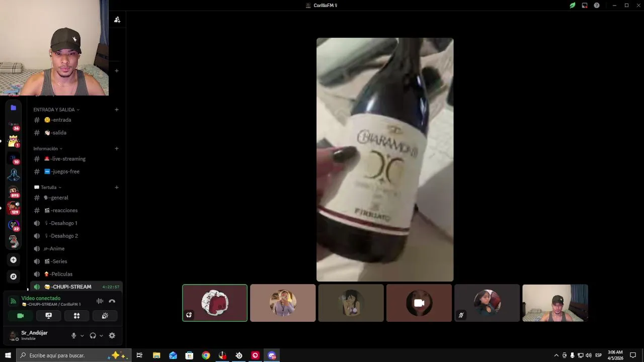Toggle the camera button in voice panel
This screenshot has width=644, height=362.
point(21,316)
